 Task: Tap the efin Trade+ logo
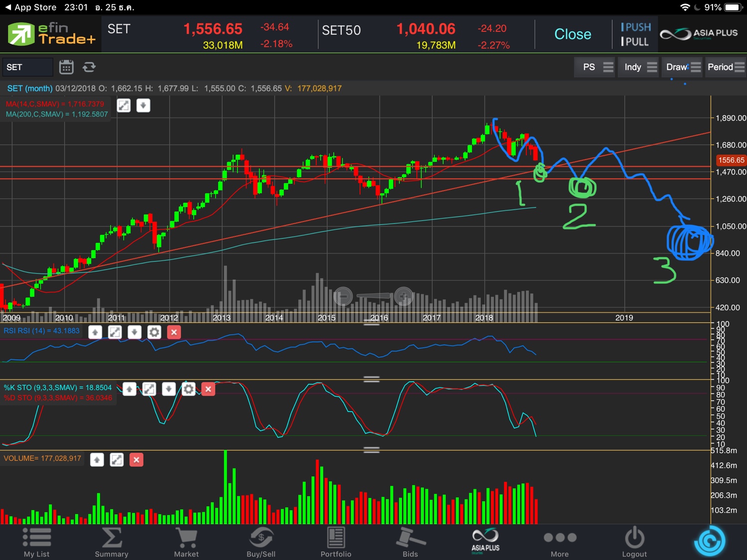coord(51,34)
